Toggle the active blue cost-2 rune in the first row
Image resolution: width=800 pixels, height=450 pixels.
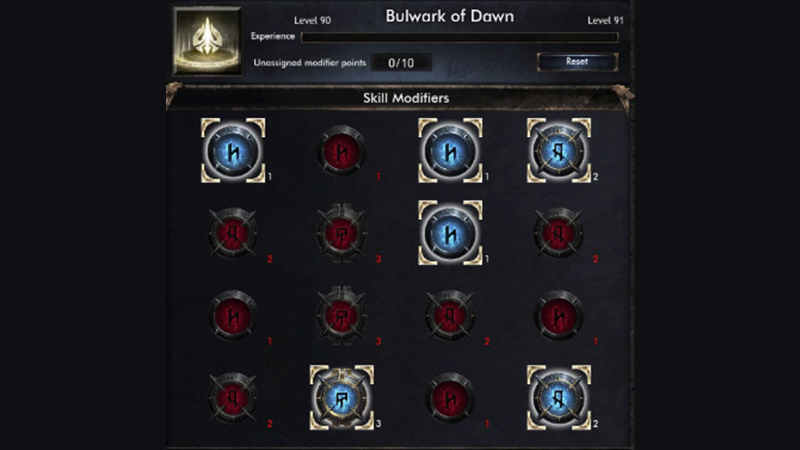[559, 151]
